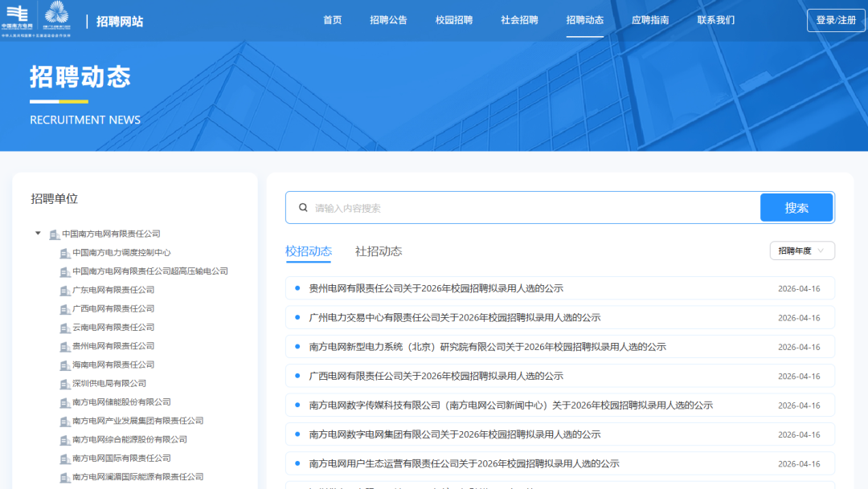Select 中国南方电网有限责任公司 tree label
Screen dimensions: 868x489
click(x=111, y=234)
